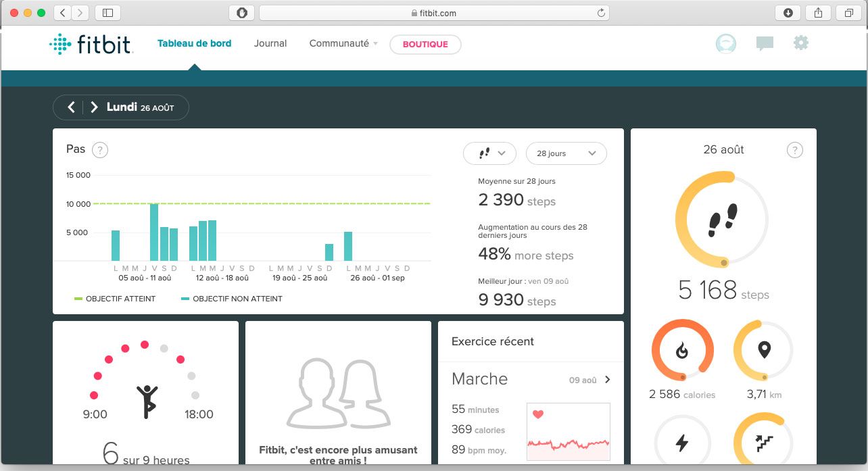Open the settings gear icon
The height and width of the screenshot is (471, 868).
(x=801, y=43)
